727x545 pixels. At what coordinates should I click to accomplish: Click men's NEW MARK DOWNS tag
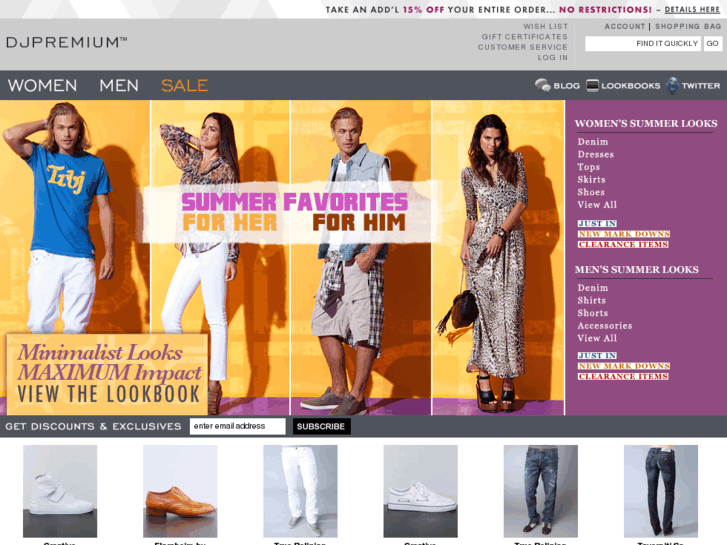(624, 366)
